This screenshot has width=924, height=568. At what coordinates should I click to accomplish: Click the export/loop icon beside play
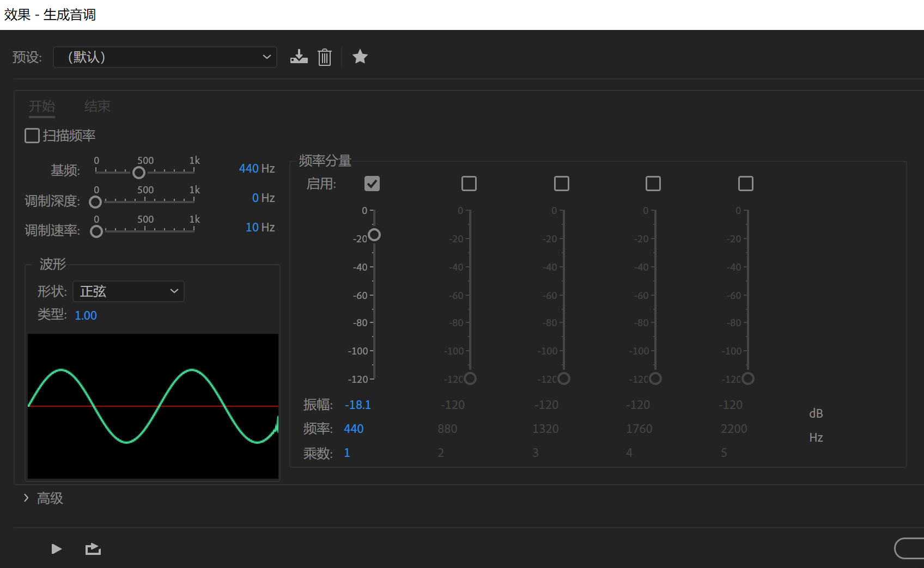point(93,549)
